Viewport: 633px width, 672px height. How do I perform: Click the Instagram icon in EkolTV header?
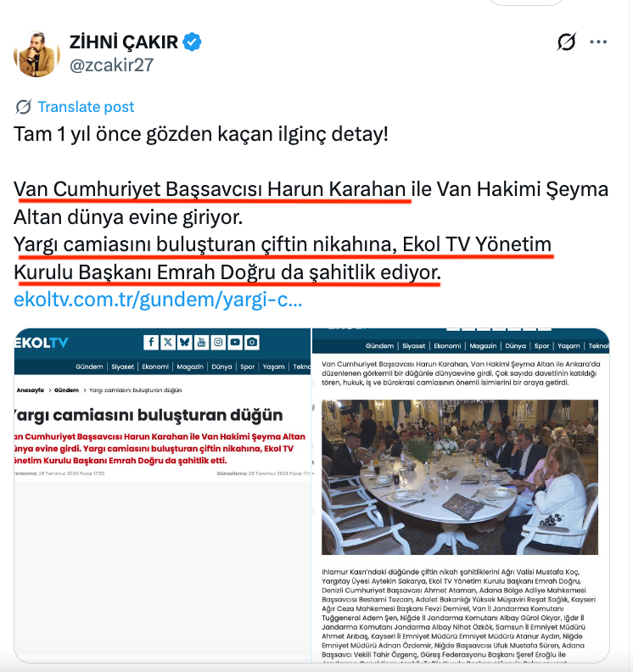point(218,342)
